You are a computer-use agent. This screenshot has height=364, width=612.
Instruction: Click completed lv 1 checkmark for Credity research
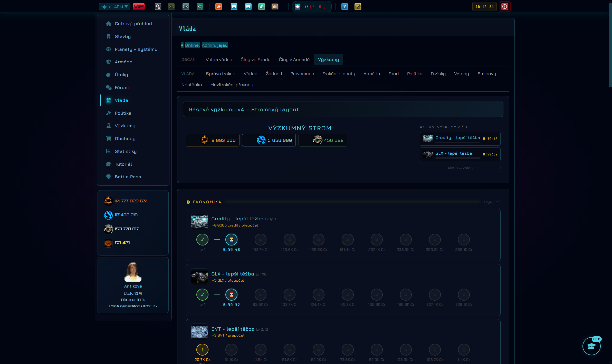202,240
